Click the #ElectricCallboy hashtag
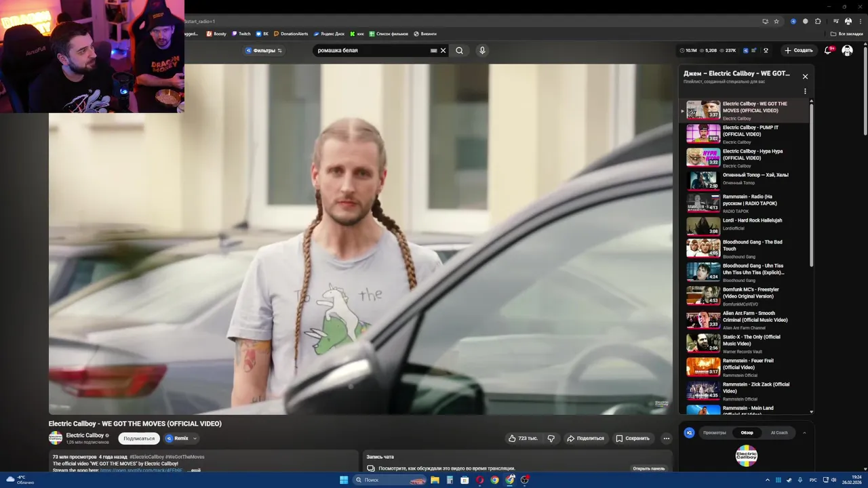This screenshot has width=868, height=488. coord(146,457)
